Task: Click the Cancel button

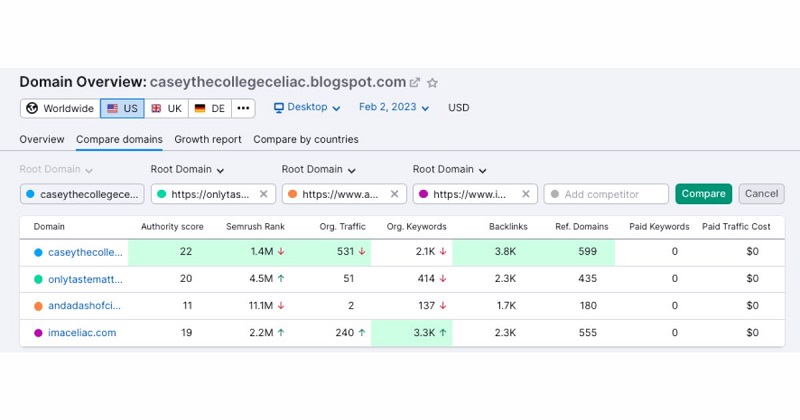Action: click(x=761, y=194)
